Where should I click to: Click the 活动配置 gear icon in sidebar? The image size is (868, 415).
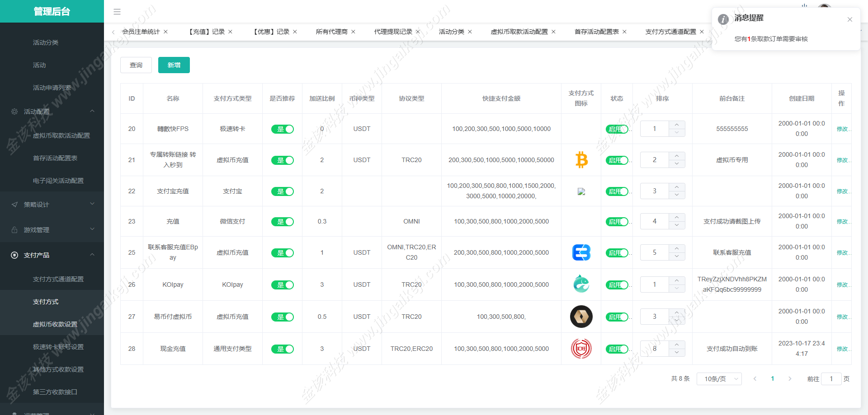(x=14, y=112)
